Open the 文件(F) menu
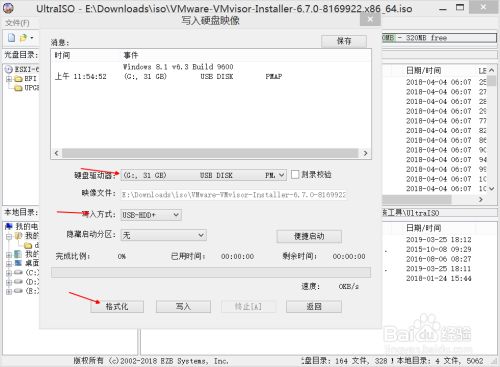The image size is (500, 367). (x=17, y=23)
